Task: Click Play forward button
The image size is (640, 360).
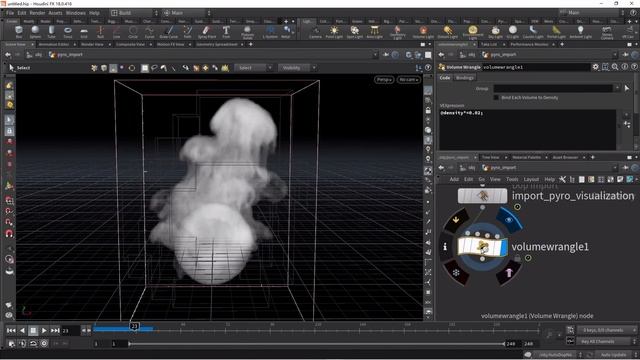Action: point(44,330)
